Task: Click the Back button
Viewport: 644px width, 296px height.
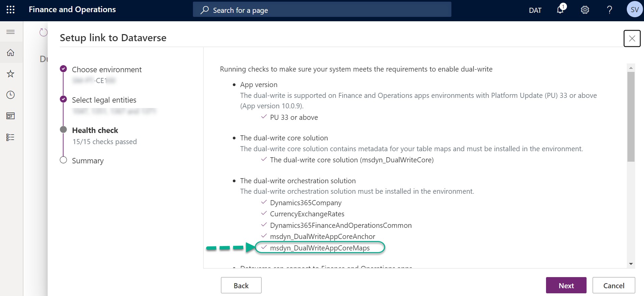Action: (241, 286)
